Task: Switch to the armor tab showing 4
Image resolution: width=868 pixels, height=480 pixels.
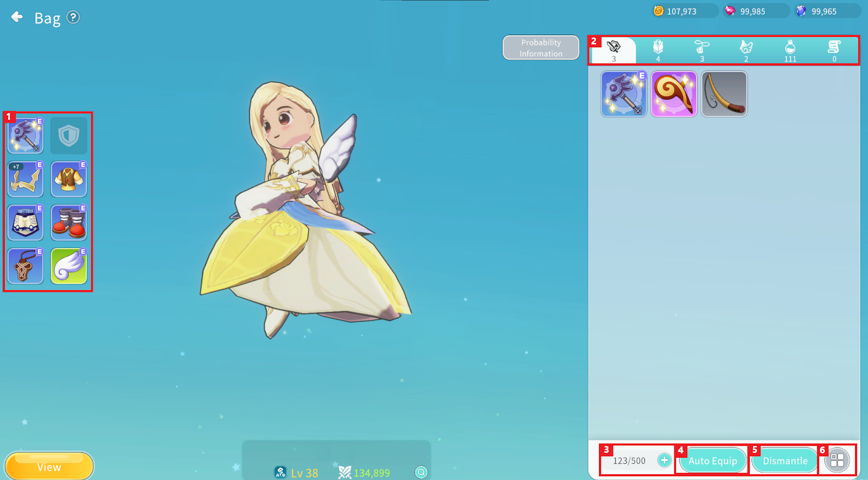Action: click(x=658, y=50)
